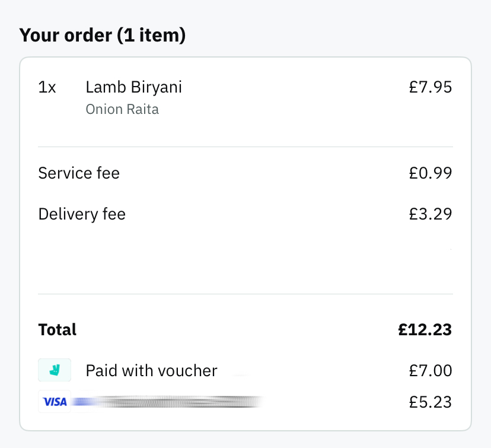The image size is (491, 448).
Task: Click the Delivery fee label
Action: click(x=82, y=214)
